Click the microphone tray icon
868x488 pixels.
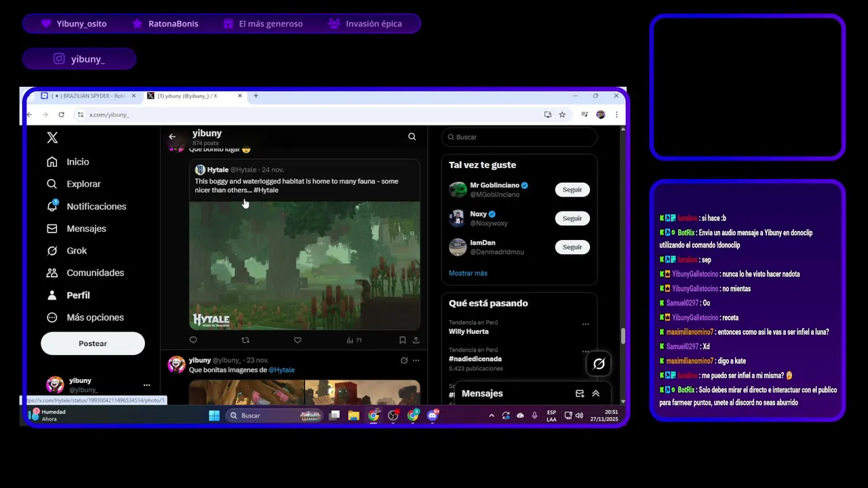pyautogui.click(x=535, y=415)
